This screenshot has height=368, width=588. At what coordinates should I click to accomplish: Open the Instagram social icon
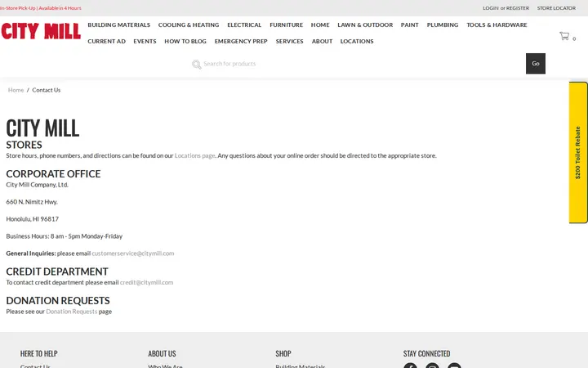tap(432, 366)
